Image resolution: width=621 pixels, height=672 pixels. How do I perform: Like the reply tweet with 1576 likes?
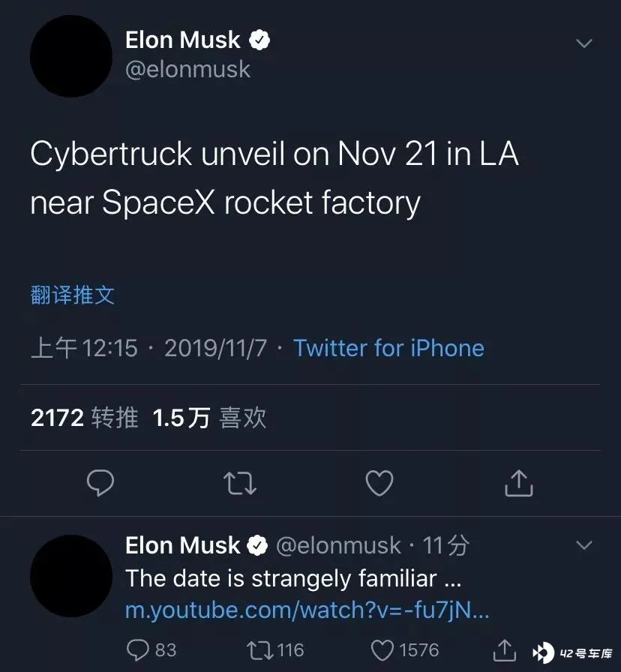point(404,650)
